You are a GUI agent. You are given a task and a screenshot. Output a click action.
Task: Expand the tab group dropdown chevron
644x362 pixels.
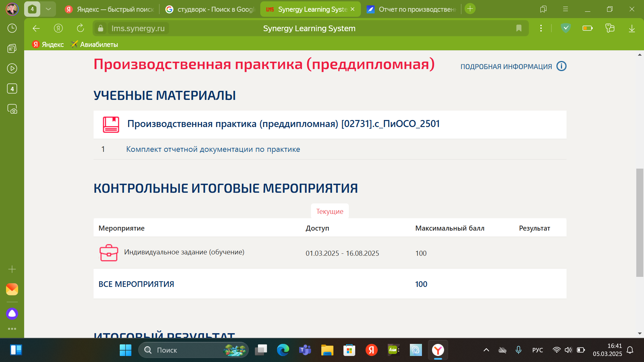coord(48,9)
